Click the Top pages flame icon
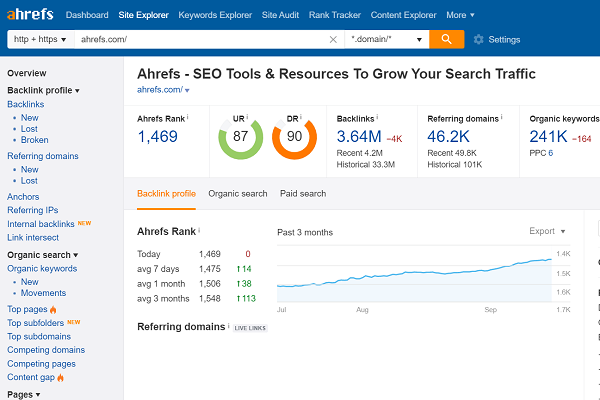 tap(53, 309)
